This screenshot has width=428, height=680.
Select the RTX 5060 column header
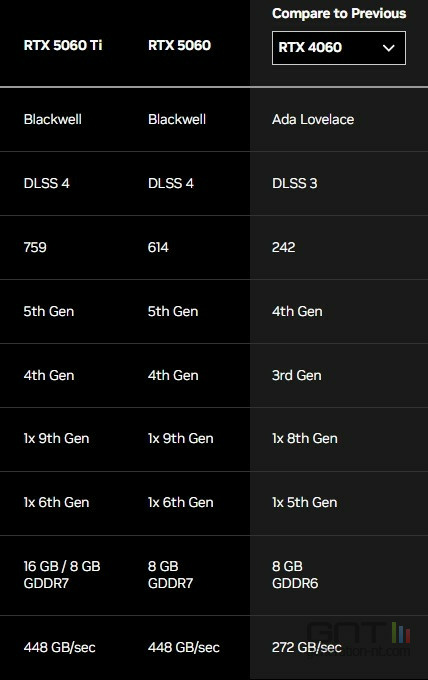[x=179, y=45]
